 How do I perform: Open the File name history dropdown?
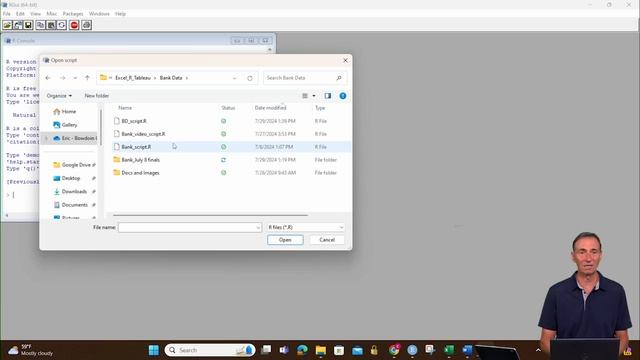(258, 228)
